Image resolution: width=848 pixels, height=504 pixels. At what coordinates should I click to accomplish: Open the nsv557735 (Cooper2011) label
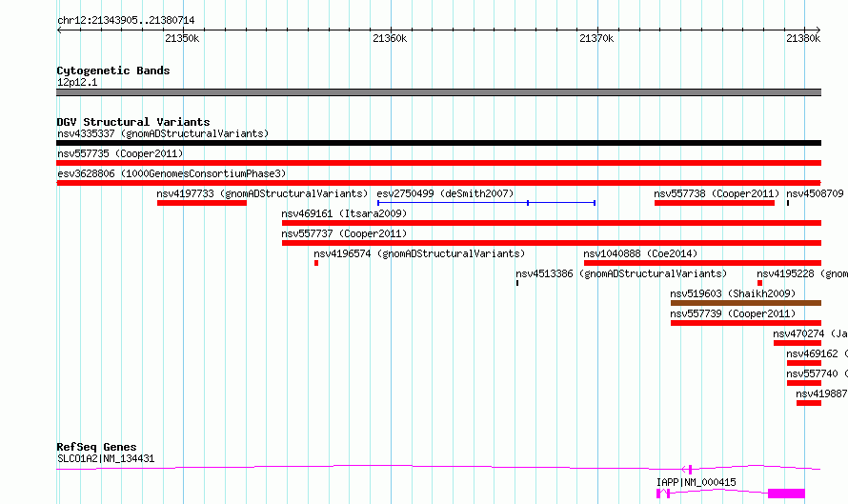(120, 153)
